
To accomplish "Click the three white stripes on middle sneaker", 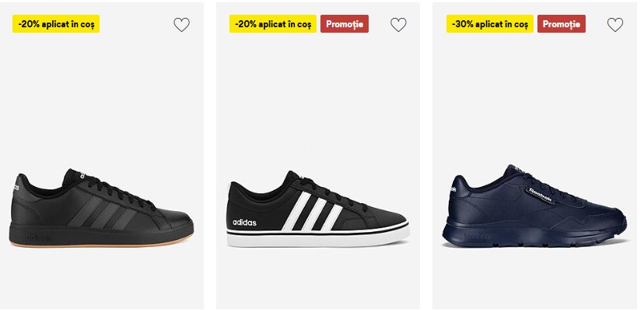I will click(312, 211).
